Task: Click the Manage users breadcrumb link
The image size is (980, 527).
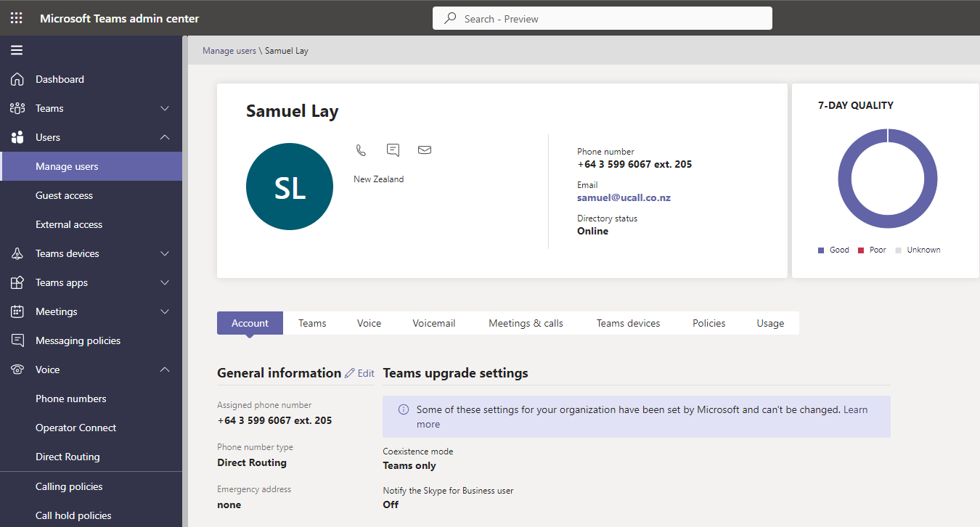Action: point(229,51)
